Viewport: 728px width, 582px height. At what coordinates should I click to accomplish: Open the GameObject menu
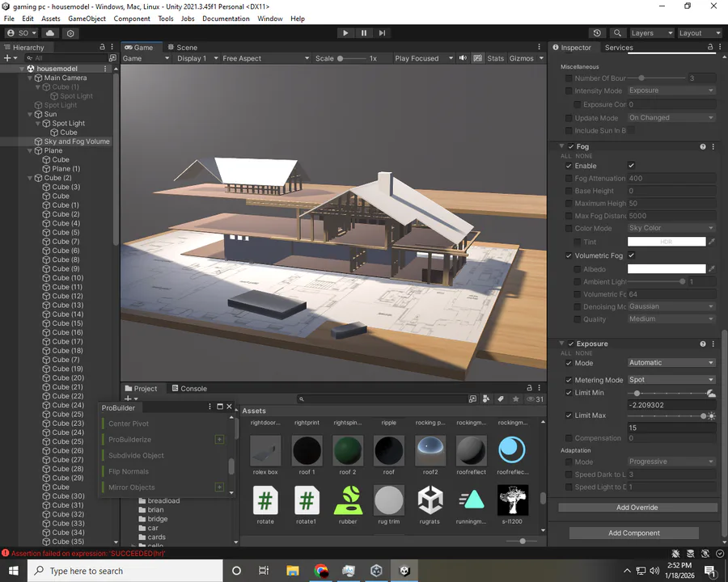tap(87, 19)
